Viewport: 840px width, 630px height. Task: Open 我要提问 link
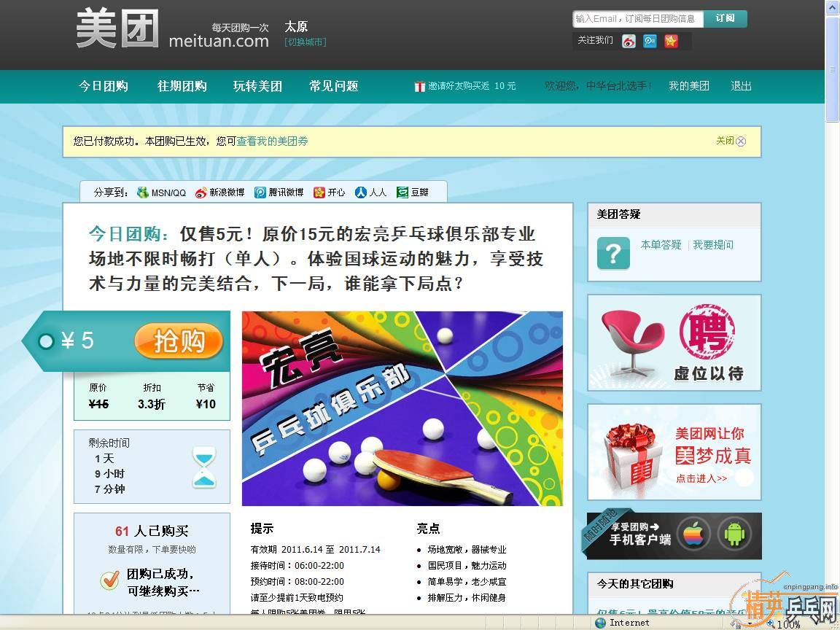coord(714,245)
